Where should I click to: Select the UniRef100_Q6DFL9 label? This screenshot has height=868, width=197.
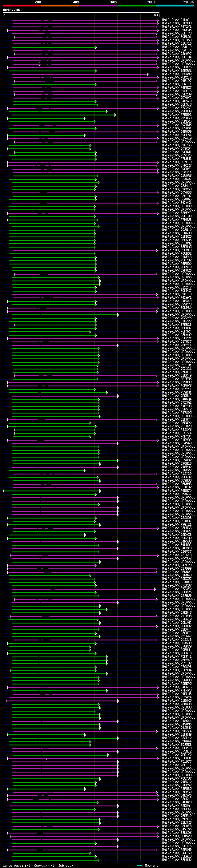177,815
